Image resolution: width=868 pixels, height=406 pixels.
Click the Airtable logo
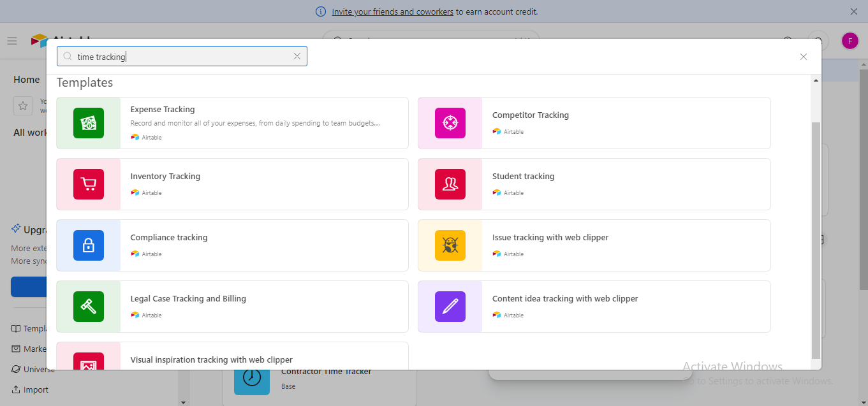coord(40,41)
